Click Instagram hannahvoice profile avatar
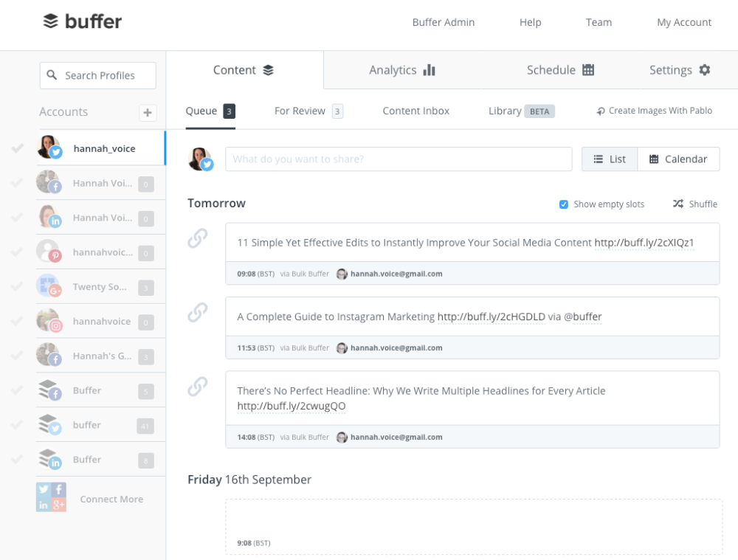 (x=49, y=320)
